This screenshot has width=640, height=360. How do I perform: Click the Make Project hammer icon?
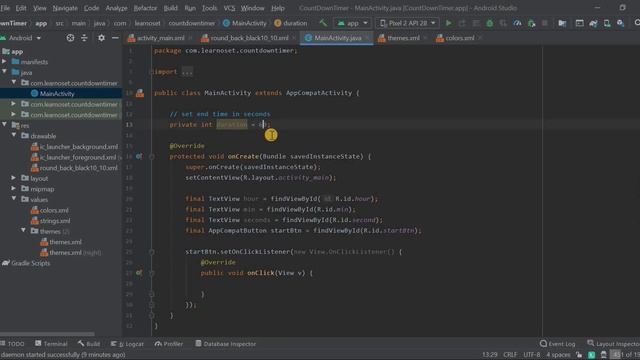[323, 23]
